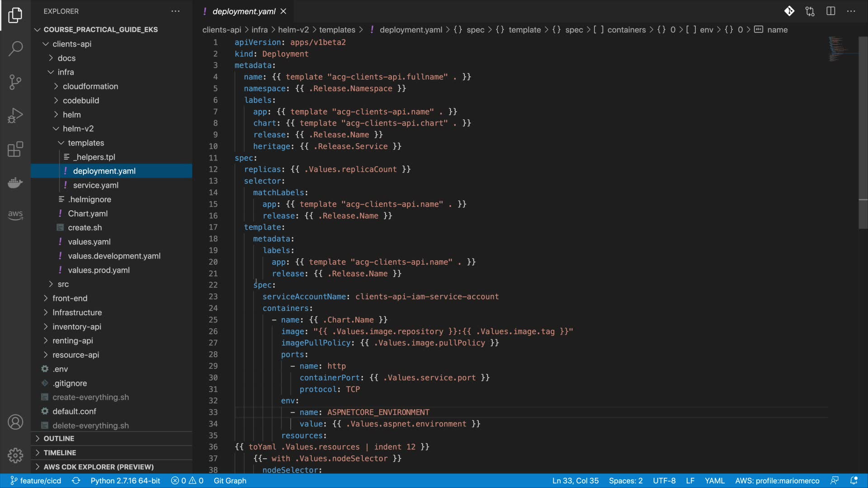Expand the cloudformation folder
This screenshot has height=488, width=868.
[x=90, y=86]
